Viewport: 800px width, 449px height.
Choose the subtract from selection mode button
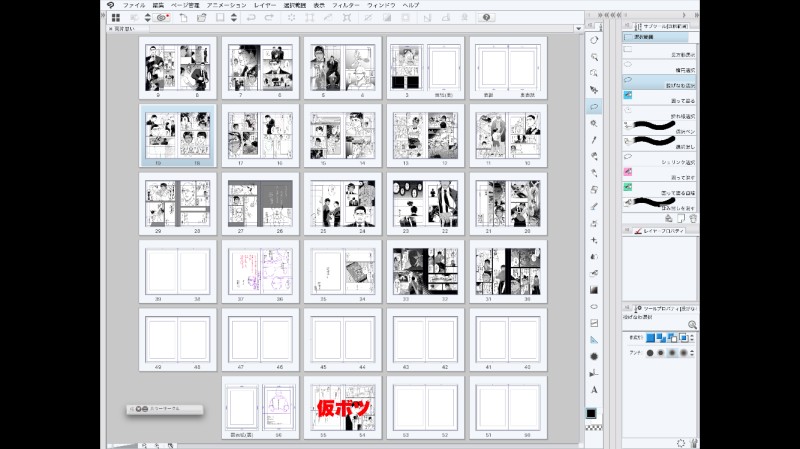672,338
